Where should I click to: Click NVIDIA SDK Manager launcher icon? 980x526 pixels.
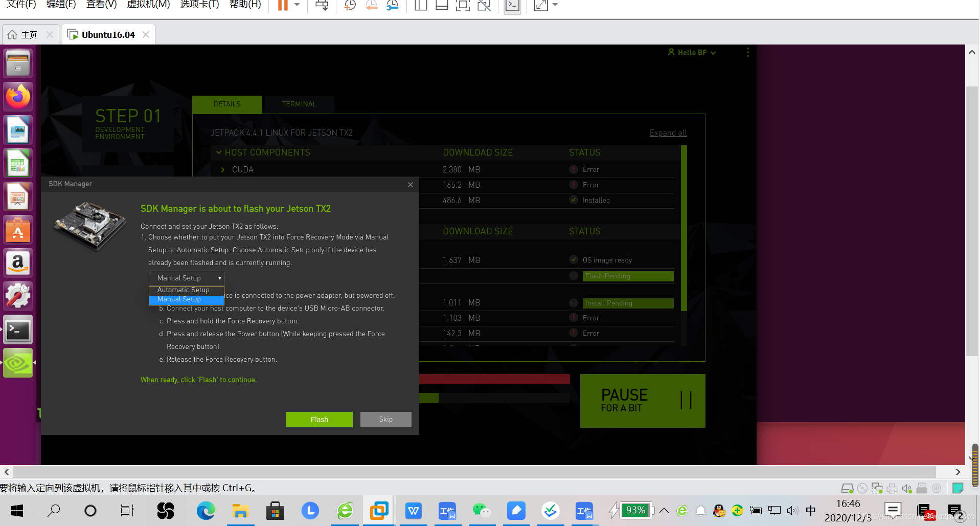click(x=18, y=363)
